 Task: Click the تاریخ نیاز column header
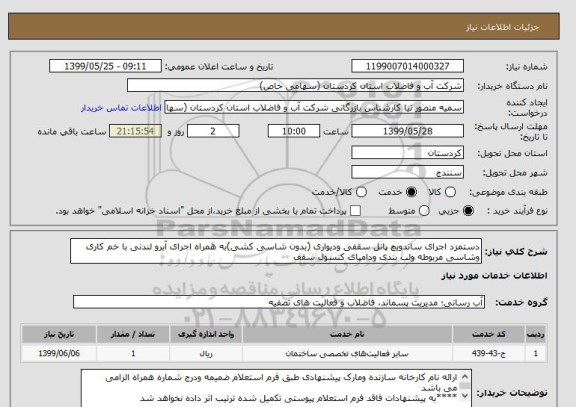pyautogui.click(x=59, y=334)
